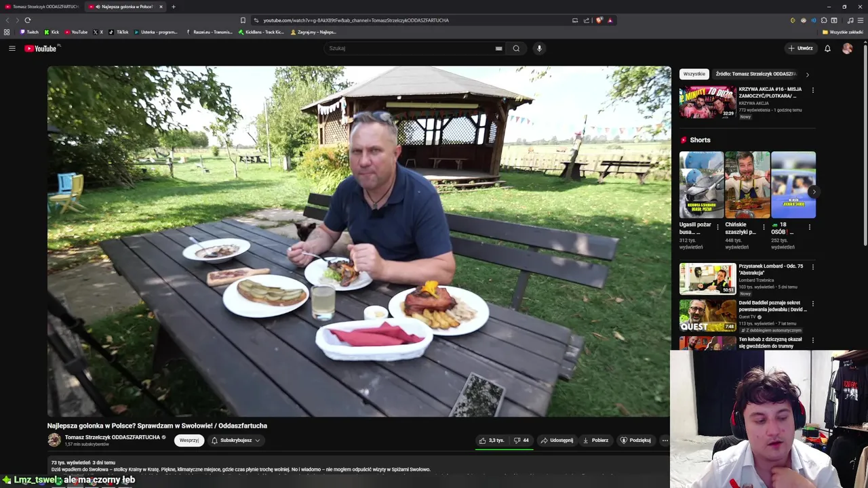Open options for Przystanek Lombard video

click(812, 266)
